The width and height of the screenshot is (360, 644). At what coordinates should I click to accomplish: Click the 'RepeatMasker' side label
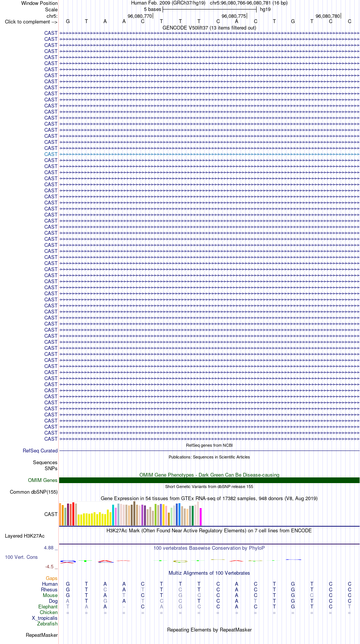(42, 635)
